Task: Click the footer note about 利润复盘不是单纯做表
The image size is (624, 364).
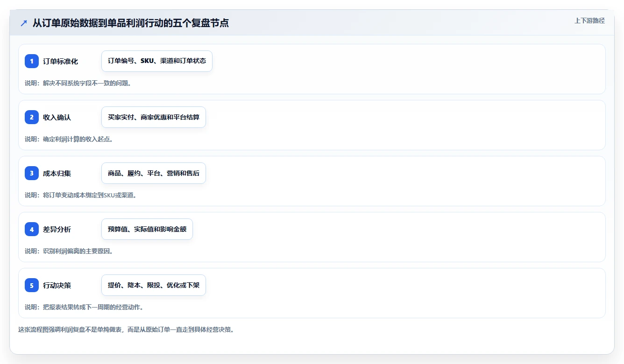Action: click(x=126, y=329)
